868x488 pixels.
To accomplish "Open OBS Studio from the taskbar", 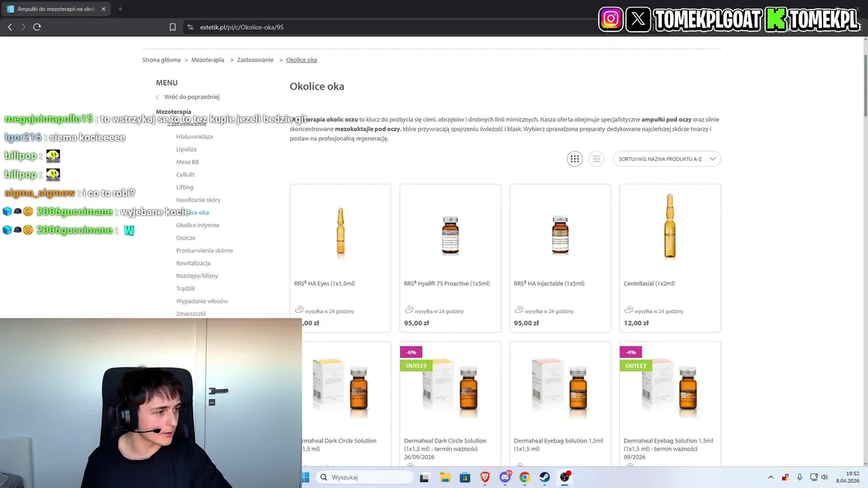I will coord(565,477).
